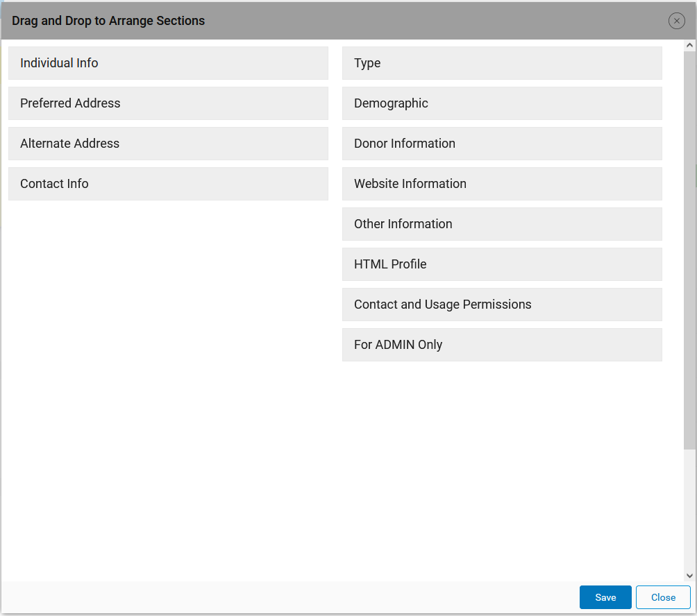Click the scrollbar down arrow

[x=689, y=576]
